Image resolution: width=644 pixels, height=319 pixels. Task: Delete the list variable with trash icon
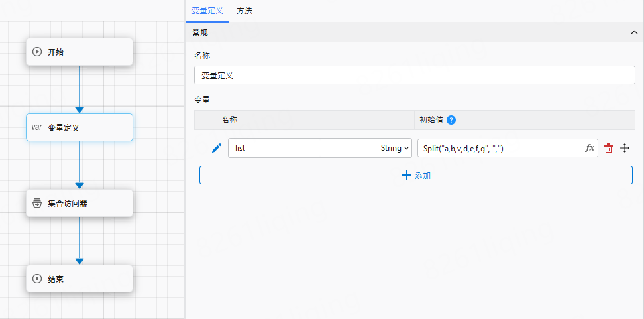pos(608,148)
